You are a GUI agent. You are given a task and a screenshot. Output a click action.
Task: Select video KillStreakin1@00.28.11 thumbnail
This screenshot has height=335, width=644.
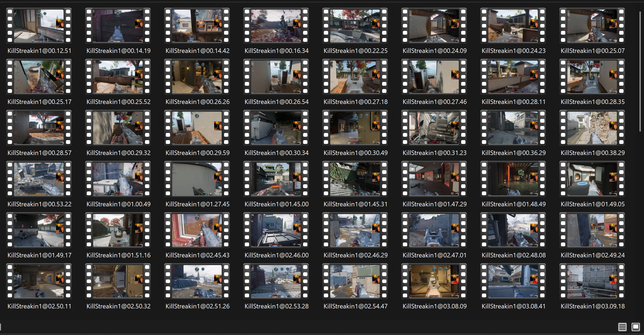coord(513,77)
